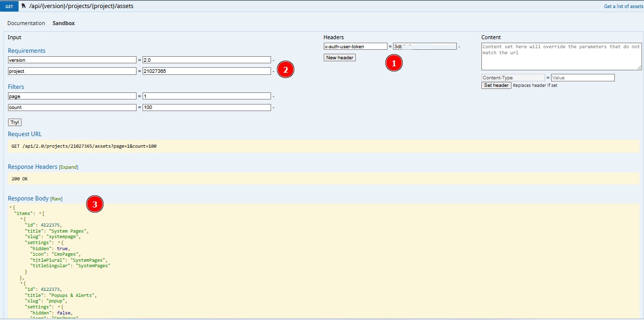The image size is (644, 320).
Task: Click the "System Pages" title value
Action: [67, 231]
